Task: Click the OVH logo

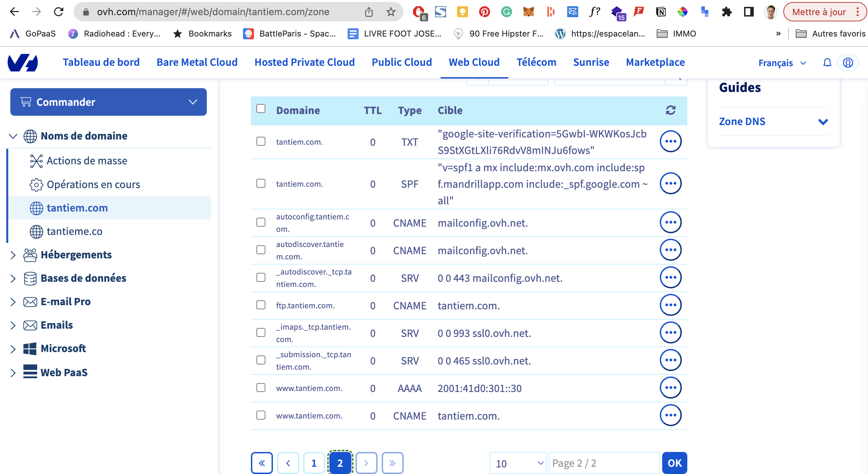Action: (23, 63)
